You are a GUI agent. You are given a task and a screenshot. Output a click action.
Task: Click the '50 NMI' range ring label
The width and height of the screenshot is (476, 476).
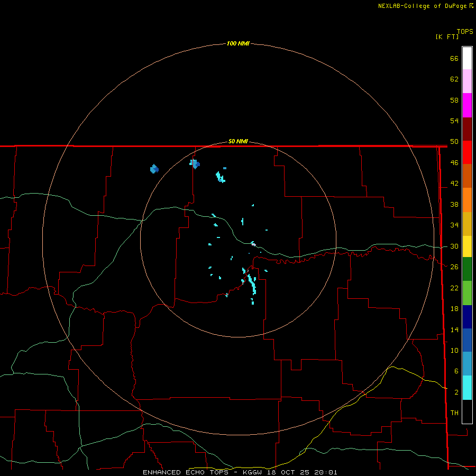(x=238, y=141)
